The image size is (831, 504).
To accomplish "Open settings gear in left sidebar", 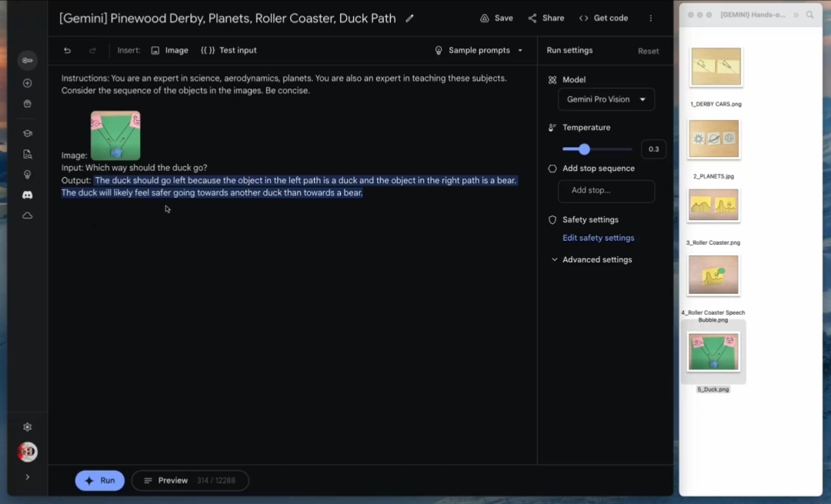I will 28,427.
